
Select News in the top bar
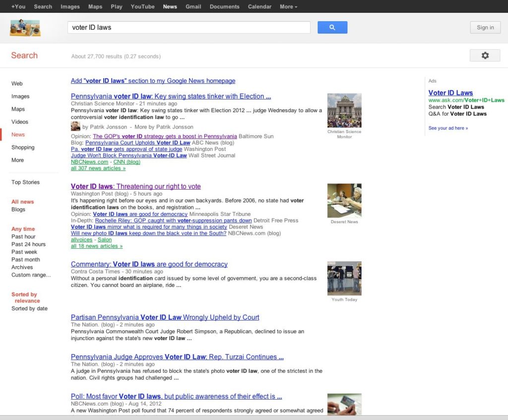pyautogui.click(x=170, y=6)
